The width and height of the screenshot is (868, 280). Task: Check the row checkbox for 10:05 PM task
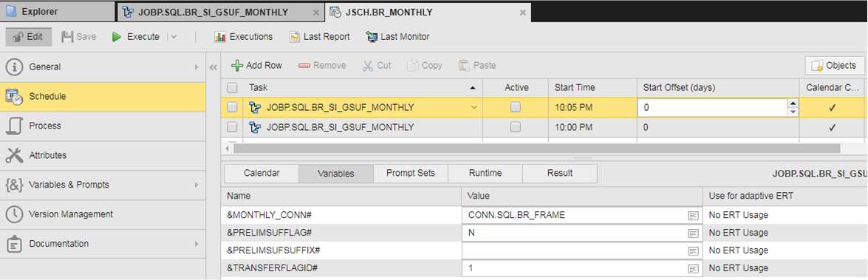pos(232,107)
